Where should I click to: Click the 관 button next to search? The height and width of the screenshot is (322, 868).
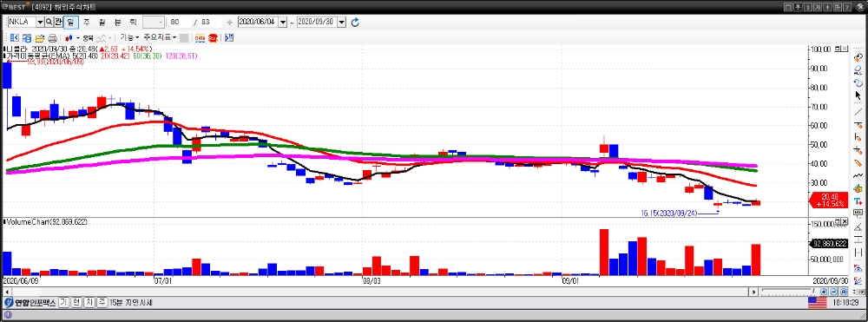coord(58,22)
